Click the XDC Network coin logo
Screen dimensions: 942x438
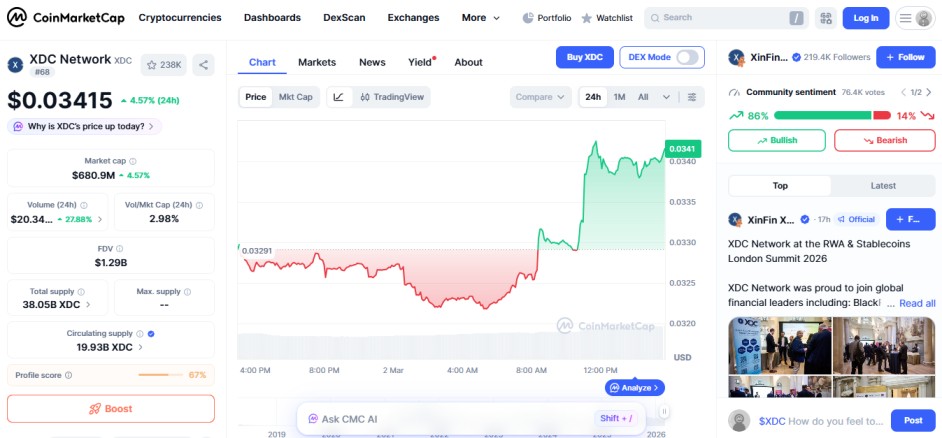click(x=15, y=64)
